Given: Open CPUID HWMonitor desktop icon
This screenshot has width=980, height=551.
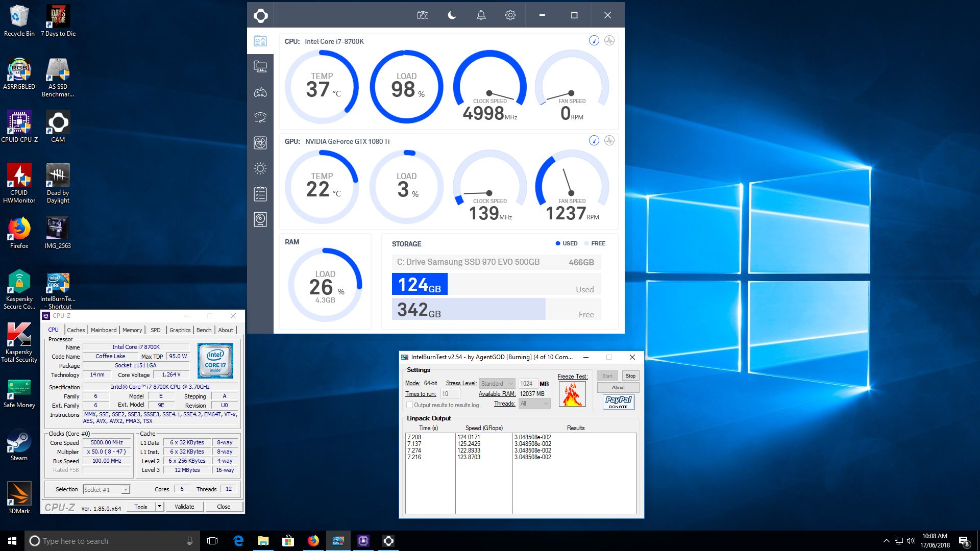Looking at the screenshot, I should click(x=19, y=184).
